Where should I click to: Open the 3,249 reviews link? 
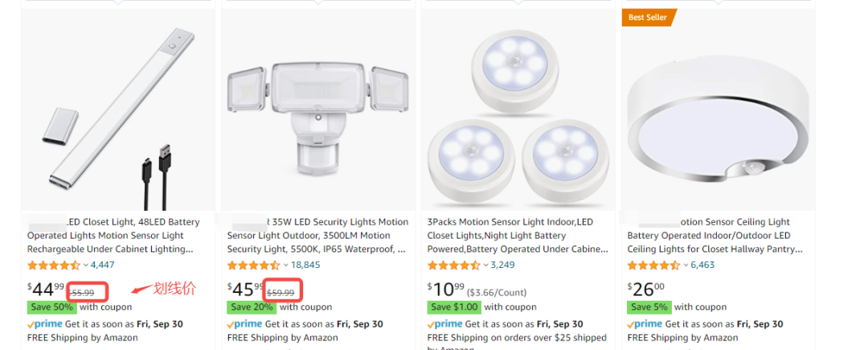(502, 266)
